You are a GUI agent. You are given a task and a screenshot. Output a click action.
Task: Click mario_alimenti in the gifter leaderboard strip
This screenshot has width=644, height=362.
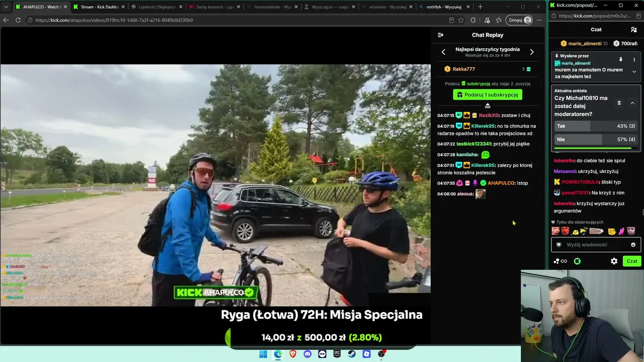pyautogui.click(x=585, y=44)
